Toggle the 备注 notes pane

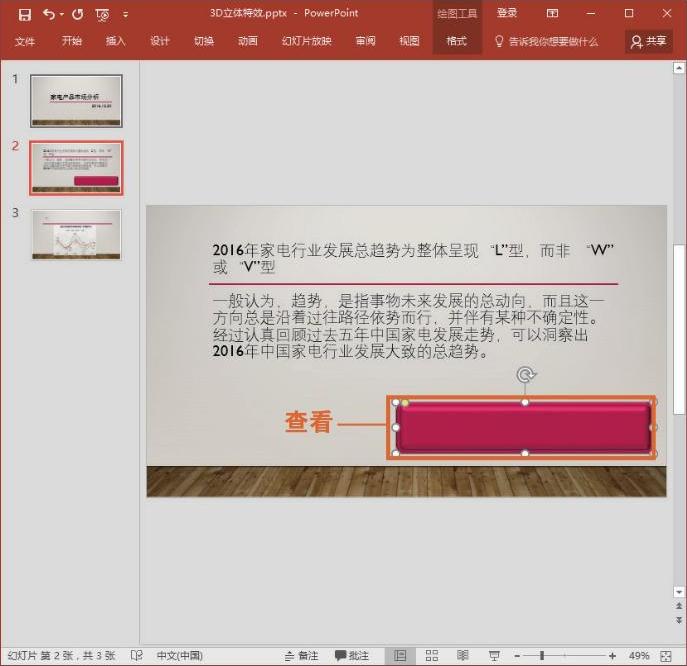pos(301,656)
